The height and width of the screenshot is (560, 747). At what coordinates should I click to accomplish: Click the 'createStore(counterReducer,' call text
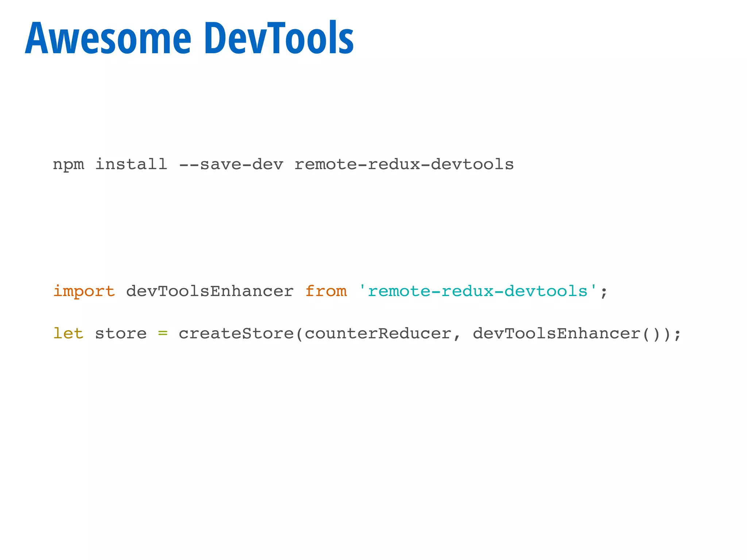coord(320,334)
